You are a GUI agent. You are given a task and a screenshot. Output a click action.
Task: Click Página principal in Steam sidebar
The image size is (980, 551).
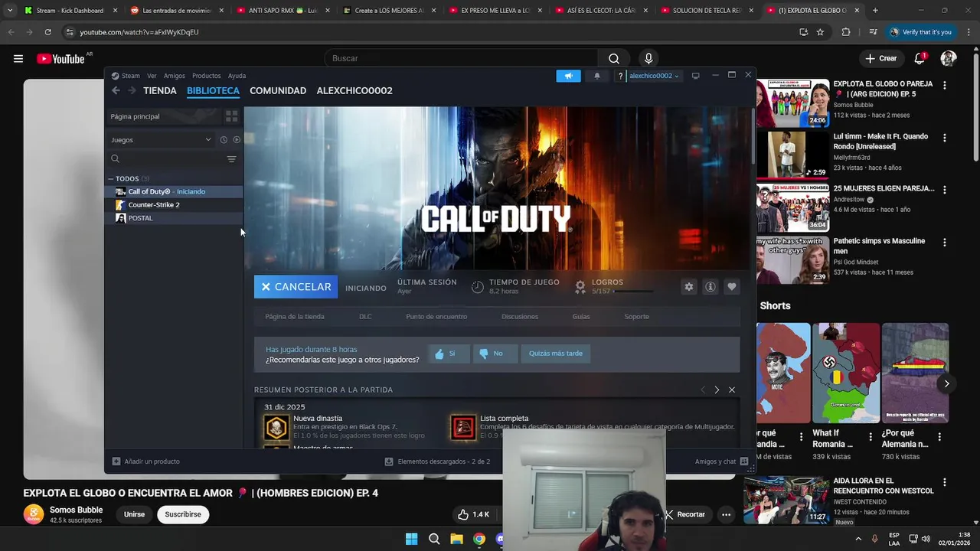tap(164, 116)
